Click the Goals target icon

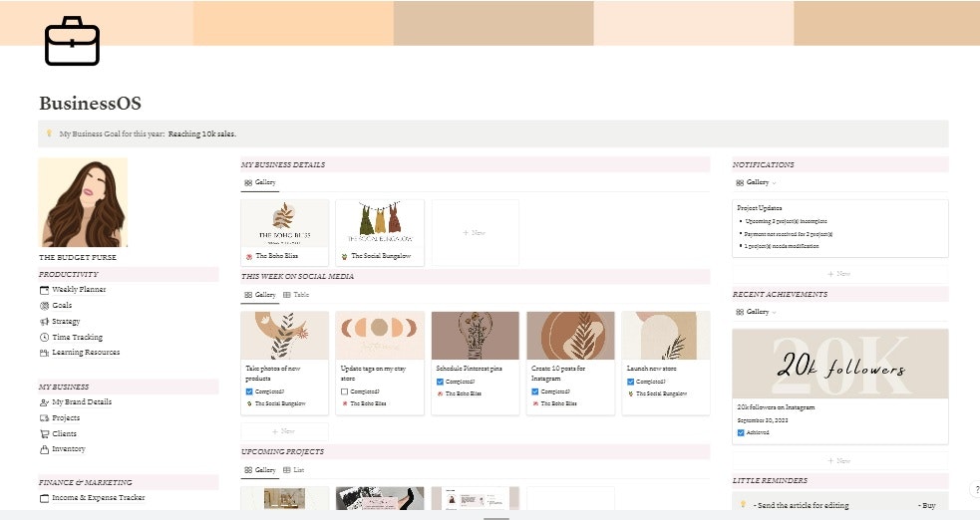45,306
